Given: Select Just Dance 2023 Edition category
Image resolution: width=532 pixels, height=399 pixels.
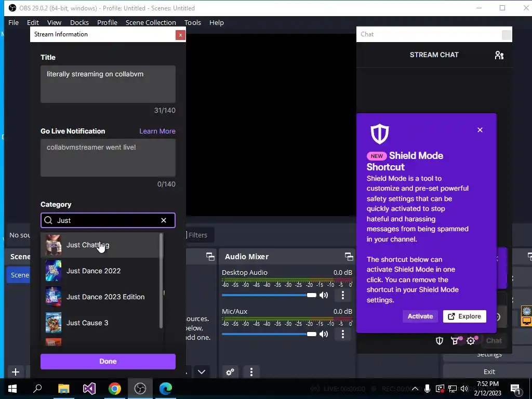Looking at the screenshot, I should coord(100,297).
